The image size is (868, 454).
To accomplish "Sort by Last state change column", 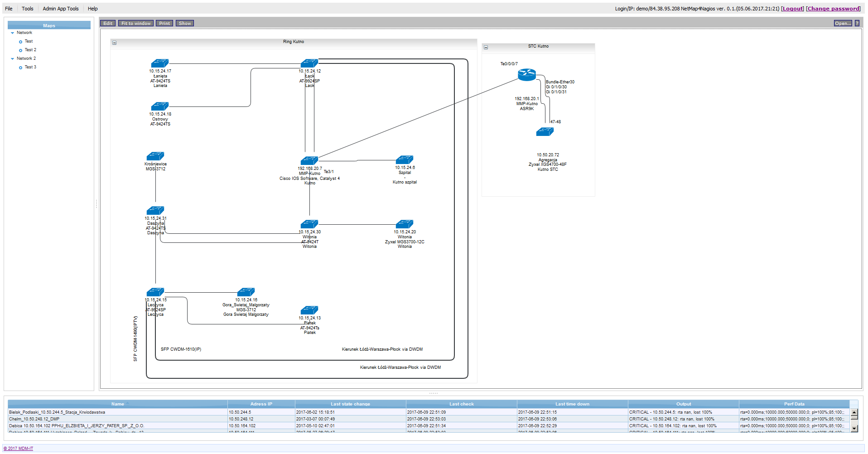I will pyautogui.click(x=351, y=404).
